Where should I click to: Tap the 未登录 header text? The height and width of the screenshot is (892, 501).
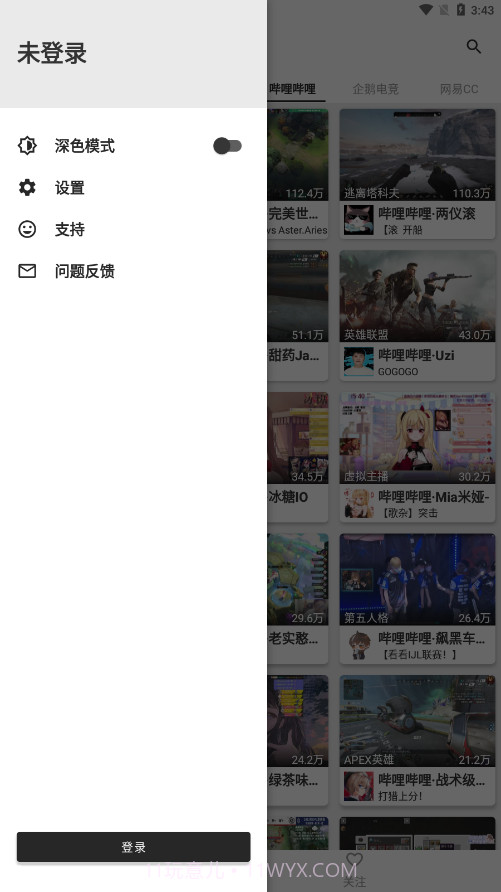coord(52,53)
